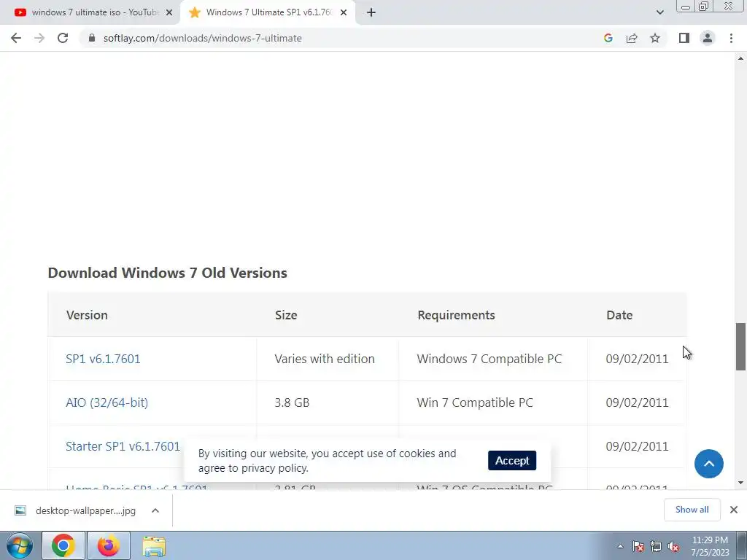Viewport: 747px width, 560px height.
Task: Go back using the browser back arrow
Action: 16,38
